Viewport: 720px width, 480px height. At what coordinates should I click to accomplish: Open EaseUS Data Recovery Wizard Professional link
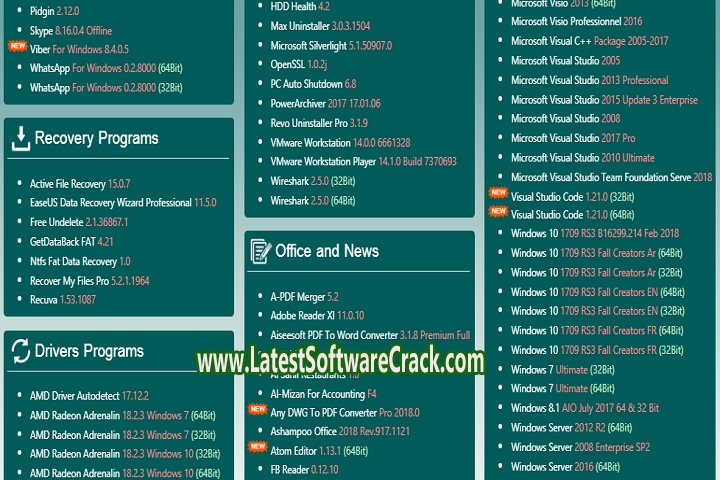pyautogui.click(x=122, y=202)
